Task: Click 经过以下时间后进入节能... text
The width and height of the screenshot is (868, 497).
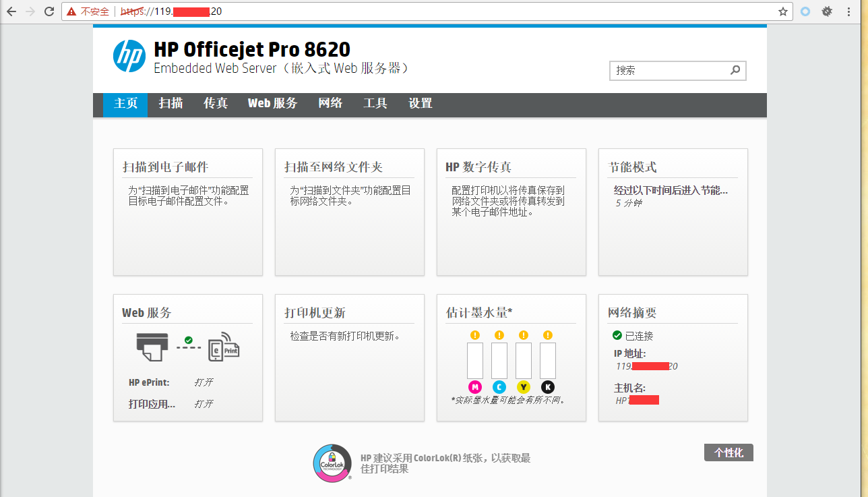Action: [x=671, y=191]
